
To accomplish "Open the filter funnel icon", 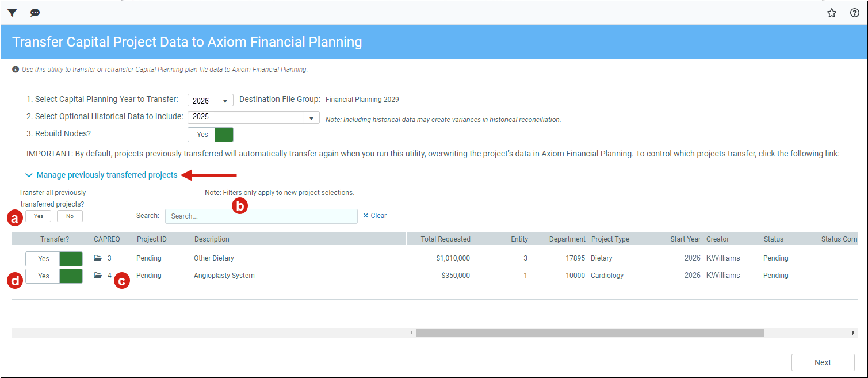I will point(12,13).
